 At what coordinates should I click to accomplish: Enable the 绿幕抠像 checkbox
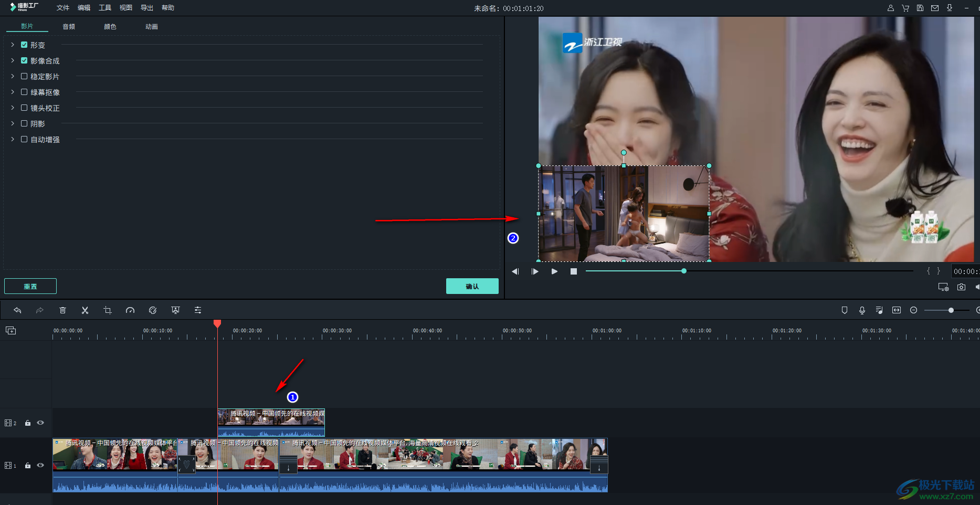coord(24,92)
